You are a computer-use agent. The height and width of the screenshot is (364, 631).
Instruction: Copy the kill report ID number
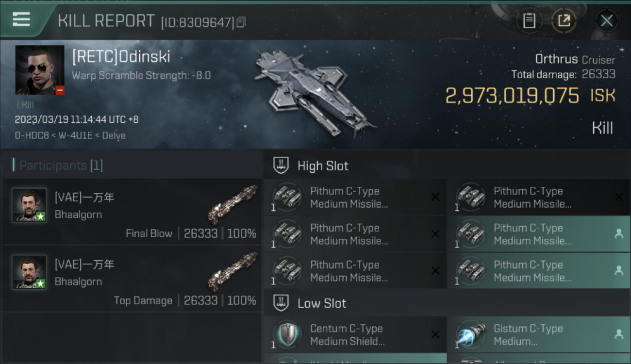click(x=241, y=22)
